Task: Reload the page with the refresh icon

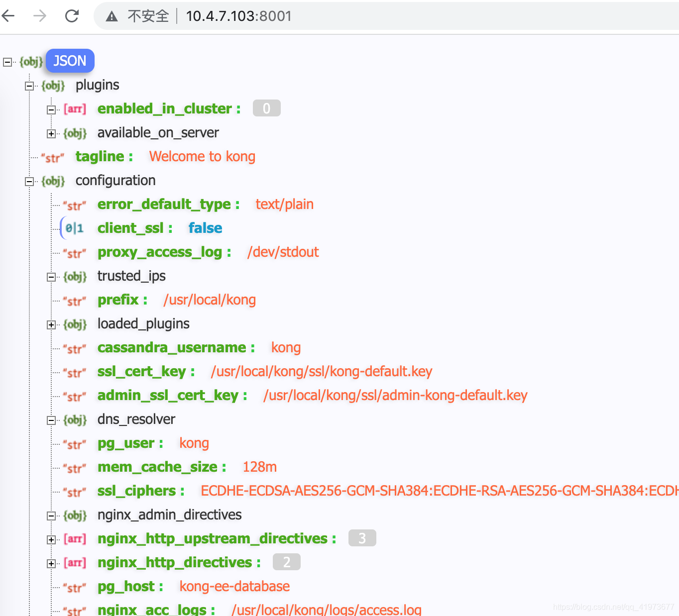Action: pyautogui.click(x=72, y=16)
